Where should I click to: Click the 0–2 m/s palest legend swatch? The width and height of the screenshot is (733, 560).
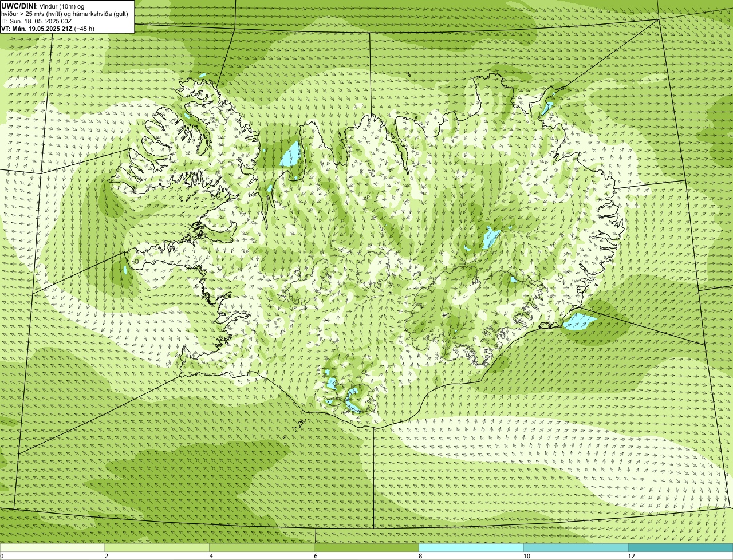click(53, 547)
